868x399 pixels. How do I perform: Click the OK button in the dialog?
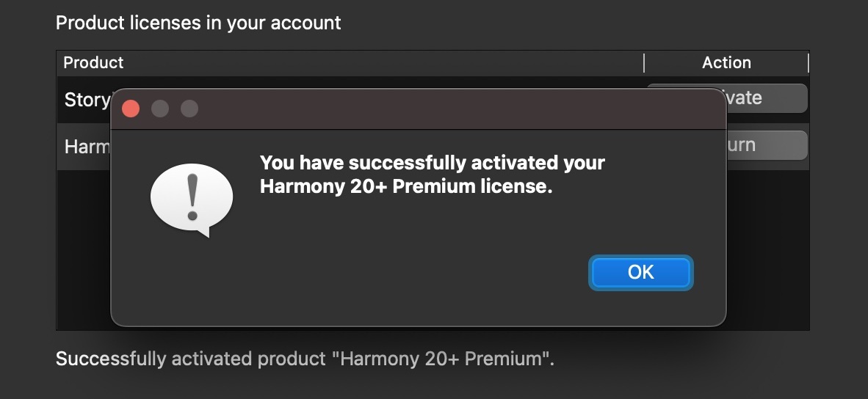click(x=640, y=272)
